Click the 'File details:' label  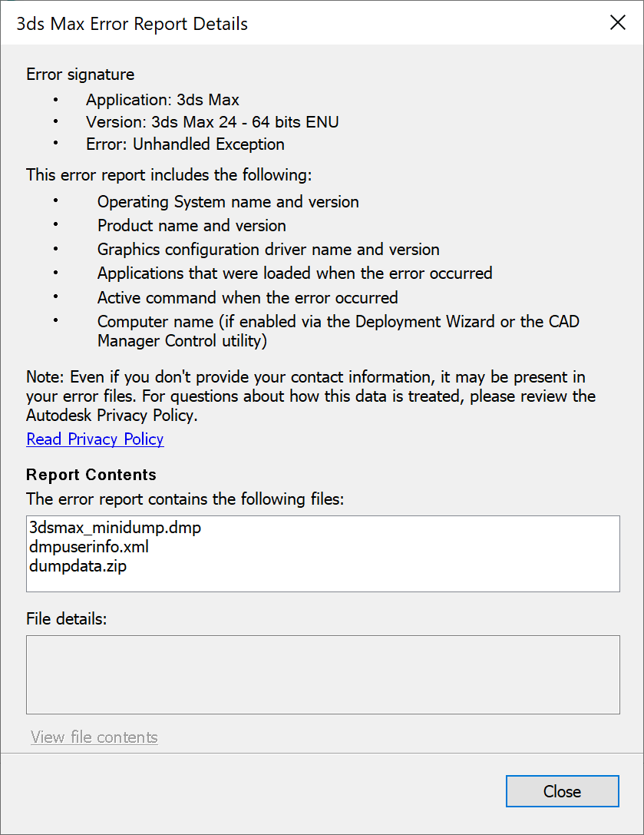coord(66,618)
